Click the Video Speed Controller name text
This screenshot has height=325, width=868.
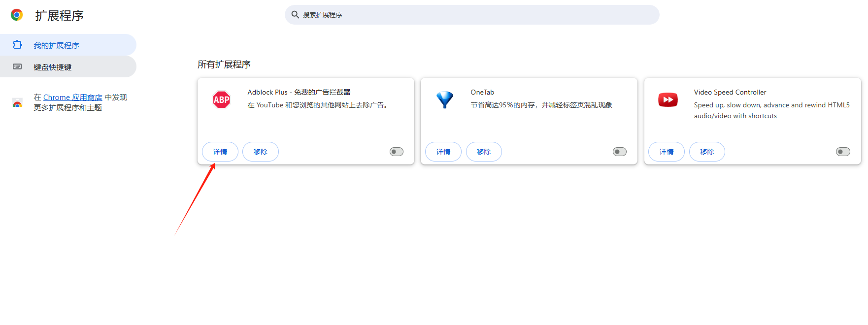click(x=730, y=92)
